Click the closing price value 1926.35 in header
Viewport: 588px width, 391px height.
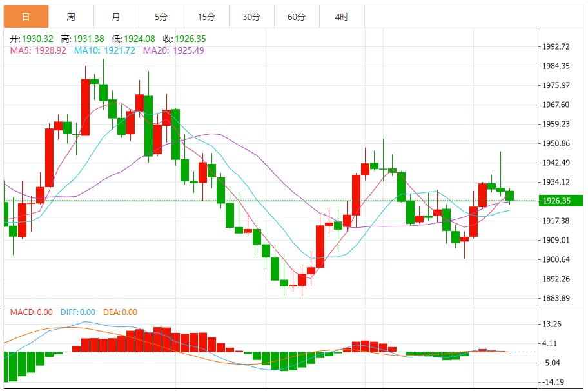coord(190,39)
